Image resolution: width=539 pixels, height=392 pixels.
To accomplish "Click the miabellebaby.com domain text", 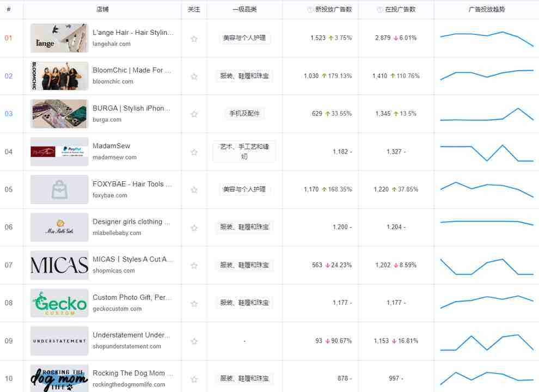I will 117,233.
